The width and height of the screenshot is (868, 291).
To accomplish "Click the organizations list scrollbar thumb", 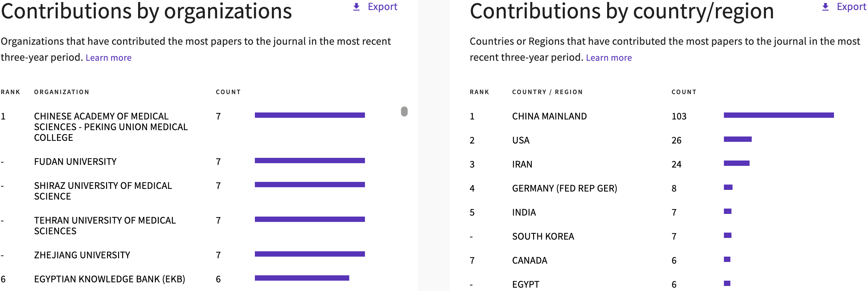I will coord(404,111).
